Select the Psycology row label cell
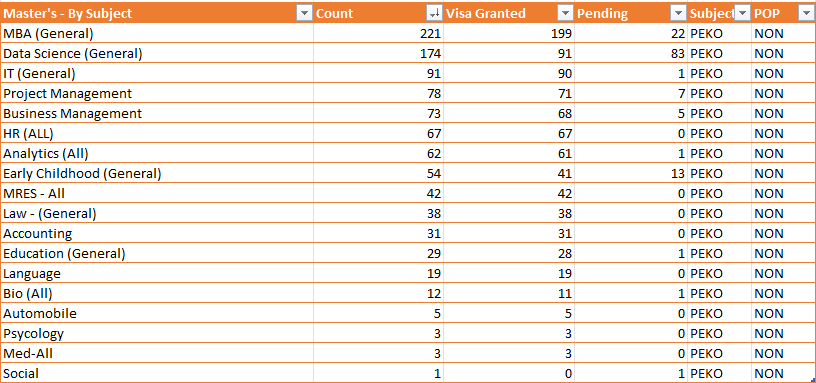Image resolution: width=816 pixels, height=383 pixels. click(x=157, y=334)
